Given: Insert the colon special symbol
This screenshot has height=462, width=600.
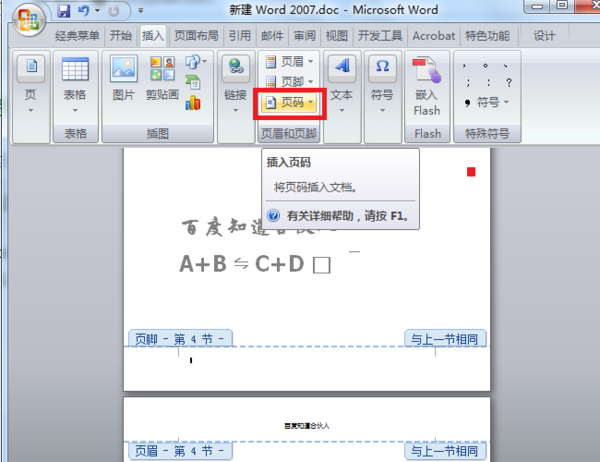Looking at the screenshot, I should [488, 82].
